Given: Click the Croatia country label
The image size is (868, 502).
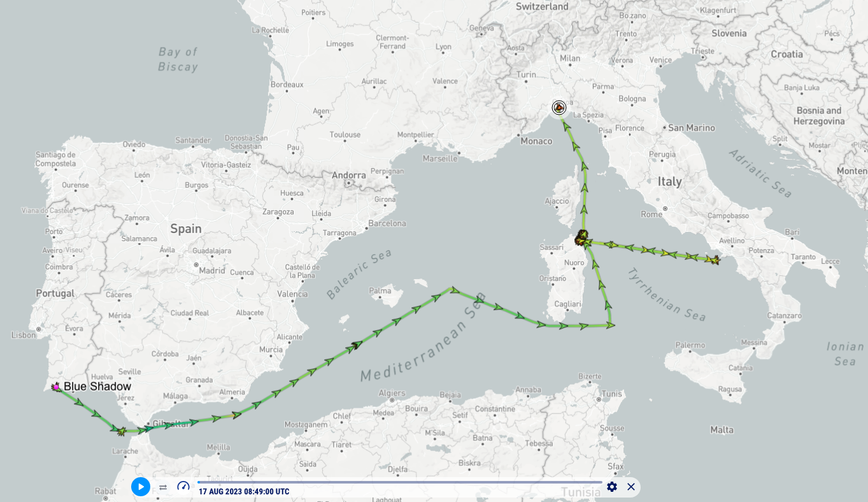Looking at the screenshot, I should 787,54.
